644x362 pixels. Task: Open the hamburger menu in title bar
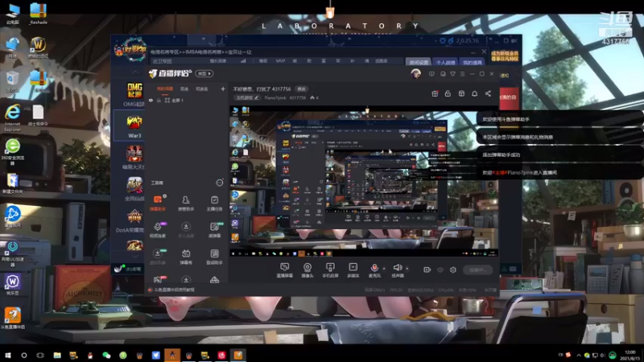462,74
